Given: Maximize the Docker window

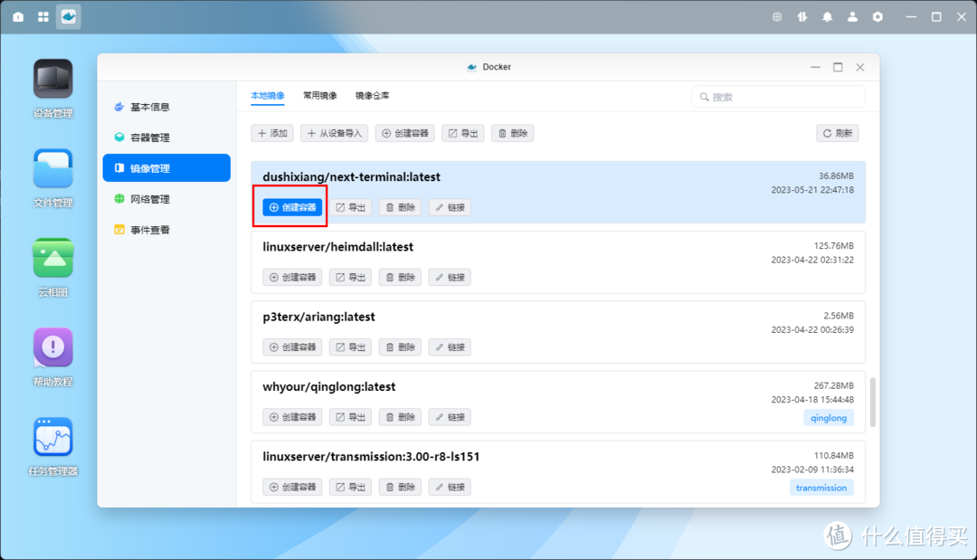Looking at the screenshot, I should (838, 67).
